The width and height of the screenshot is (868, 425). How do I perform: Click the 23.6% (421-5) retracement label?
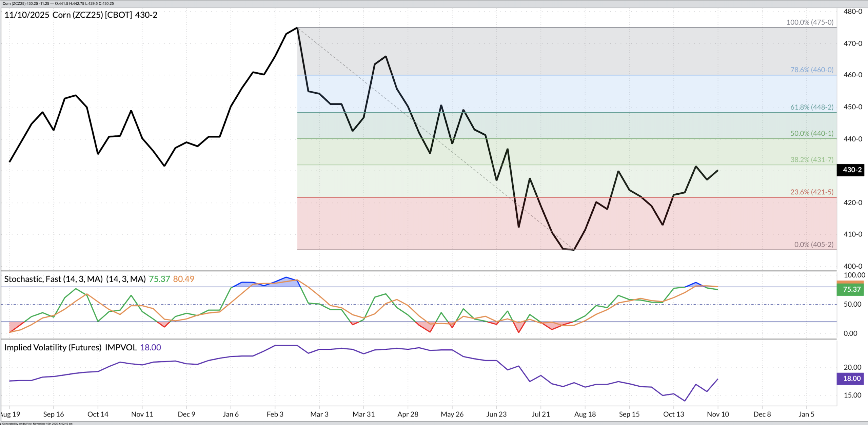point(811,192)
